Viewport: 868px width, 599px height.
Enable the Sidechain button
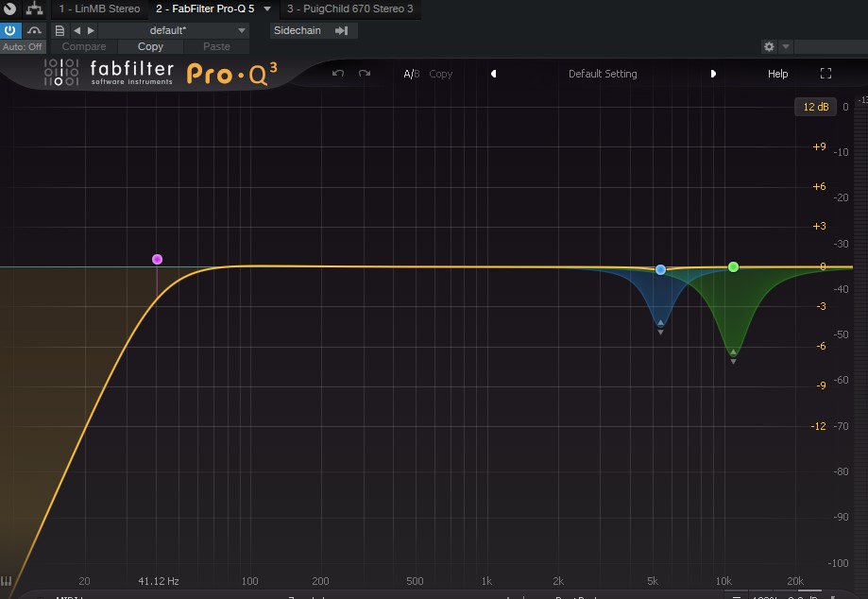298,30
